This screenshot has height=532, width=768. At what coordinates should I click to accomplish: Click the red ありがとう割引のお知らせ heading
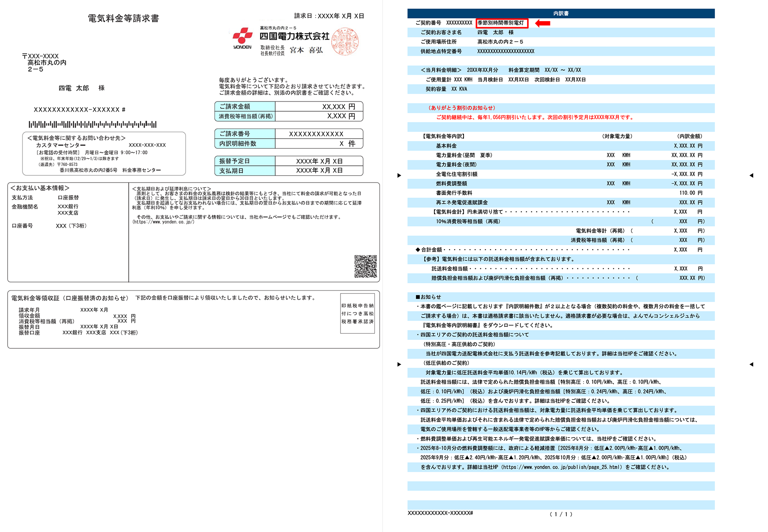click(462, 108)
